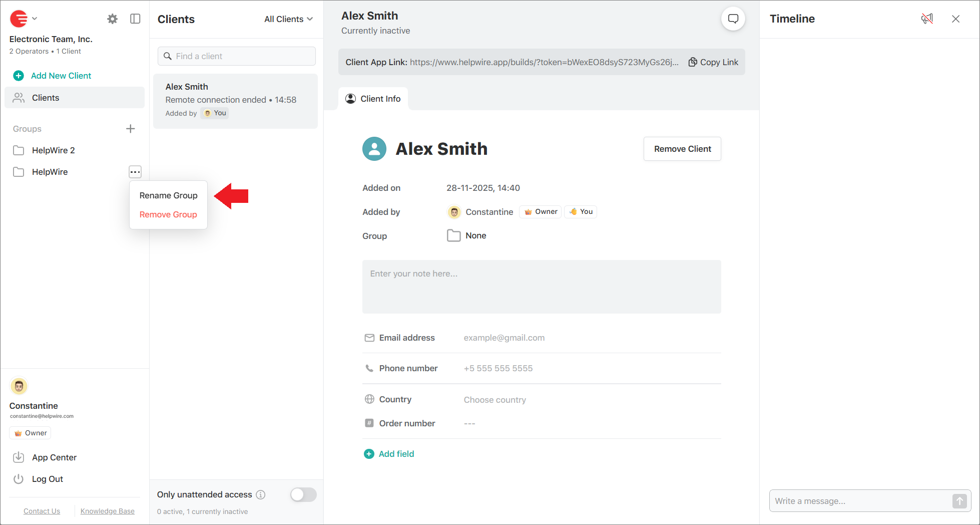Open the HelpWire group ellipsis menu

(x=135, y=172)
